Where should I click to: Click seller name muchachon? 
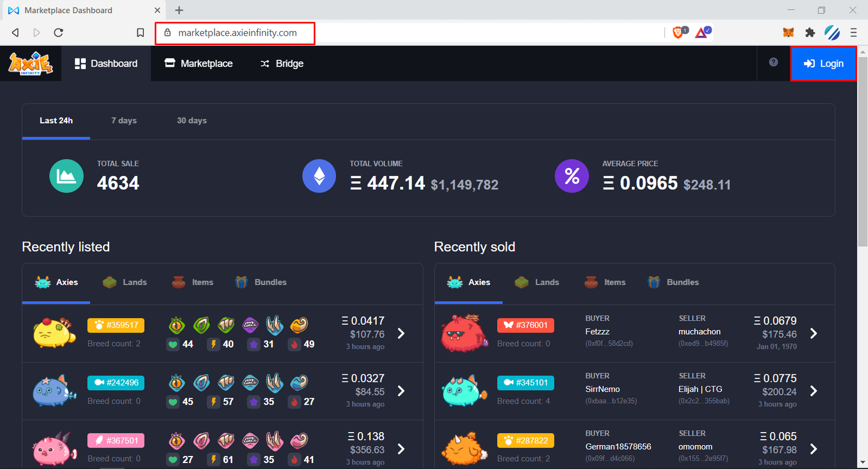699,331
